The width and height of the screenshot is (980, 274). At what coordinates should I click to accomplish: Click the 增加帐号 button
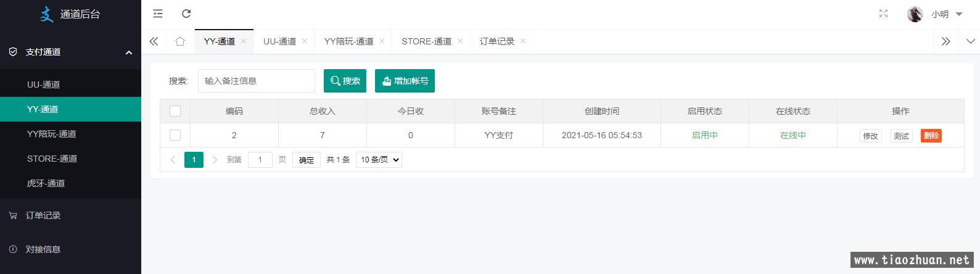pos(405,81)
